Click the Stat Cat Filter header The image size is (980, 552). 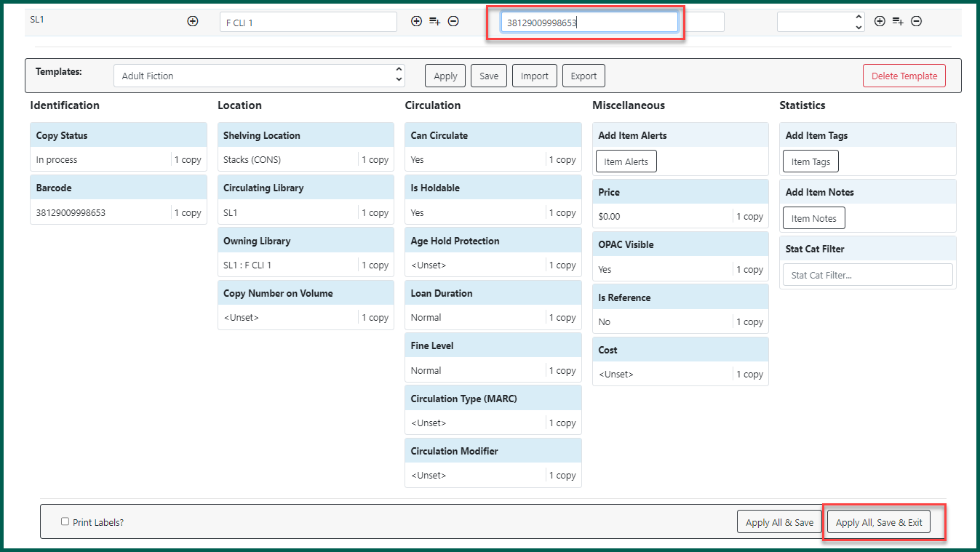click(x=867, y=249)
